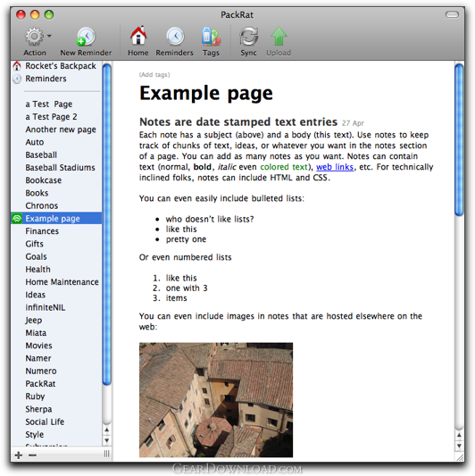Open the Social Life page
Screen dimensions: 475x476
pos(45,422)
